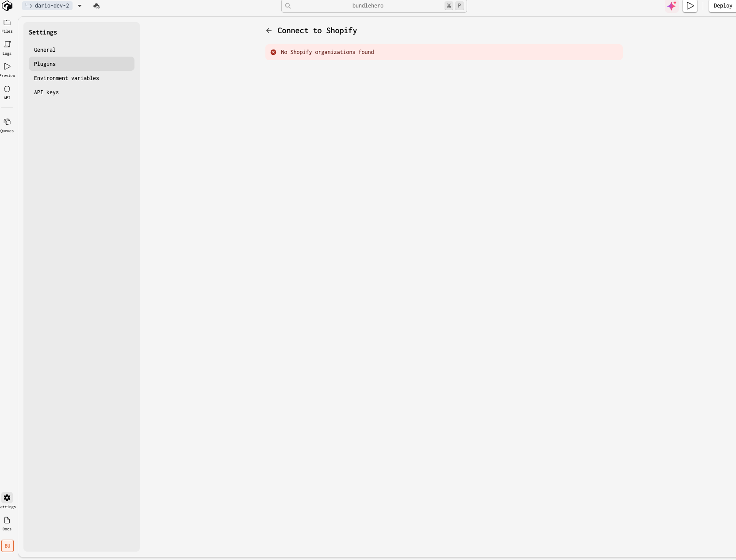This screenshot has width=736, height=560.
Task: Open the API panel
Action: coord(7,92)
